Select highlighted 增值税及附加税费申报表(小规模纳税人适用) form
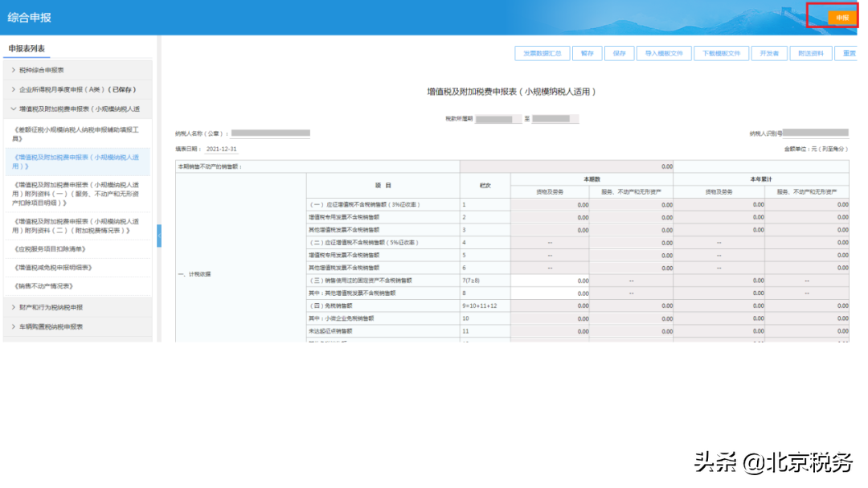 [77, 162]
